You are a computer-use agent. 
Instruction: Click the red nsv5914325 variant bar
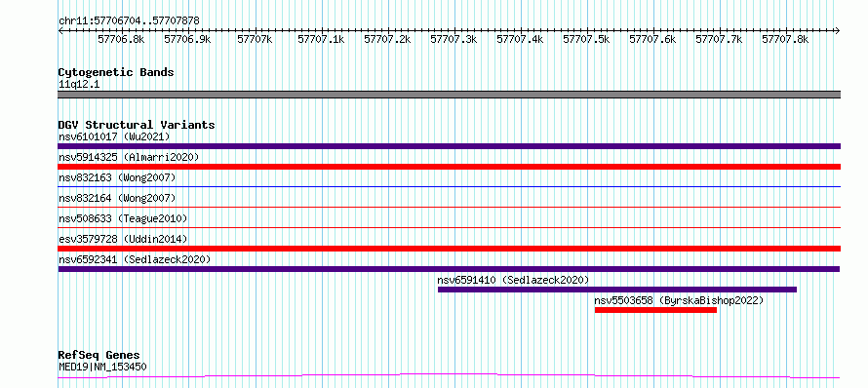449,167
